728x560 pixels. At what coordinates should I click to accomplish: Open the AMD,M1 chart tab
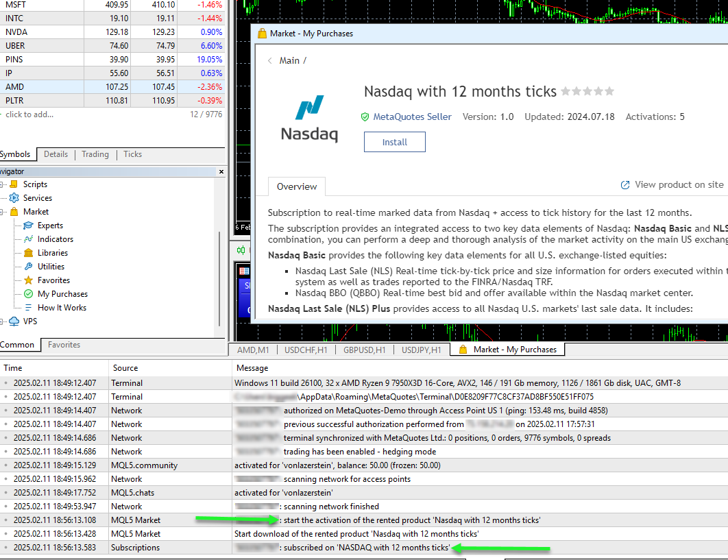253,350
